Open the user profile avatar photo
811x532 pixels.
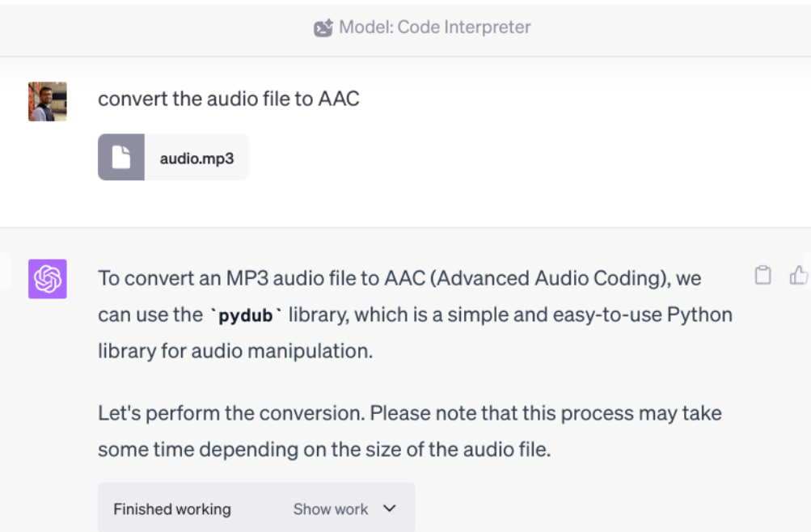(x=48, y=101)
